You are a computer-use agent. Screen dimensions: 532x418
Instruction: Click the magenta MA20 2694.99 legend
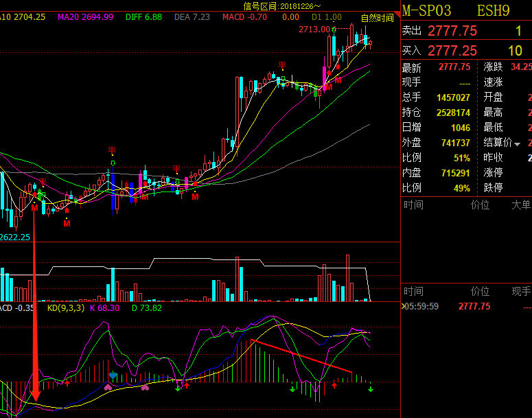[x=85, y=17]
